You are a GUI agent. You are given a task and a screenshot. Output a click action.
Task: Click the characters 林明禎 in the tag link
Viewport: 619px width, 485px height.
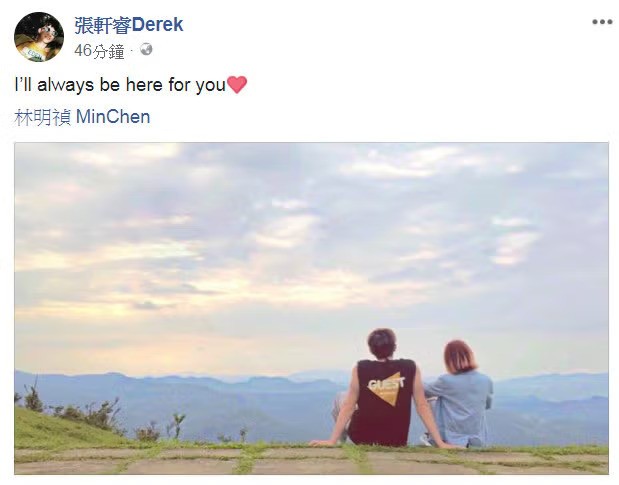point(43,117)
